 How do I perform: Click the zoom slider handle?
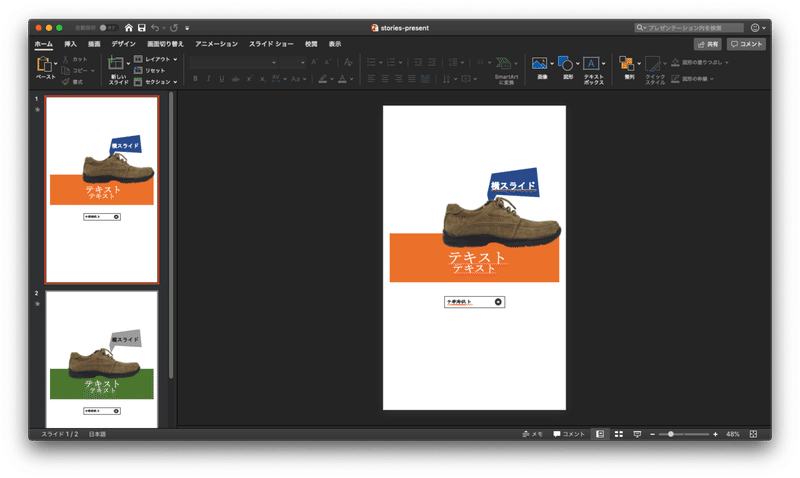pos(670,434)
